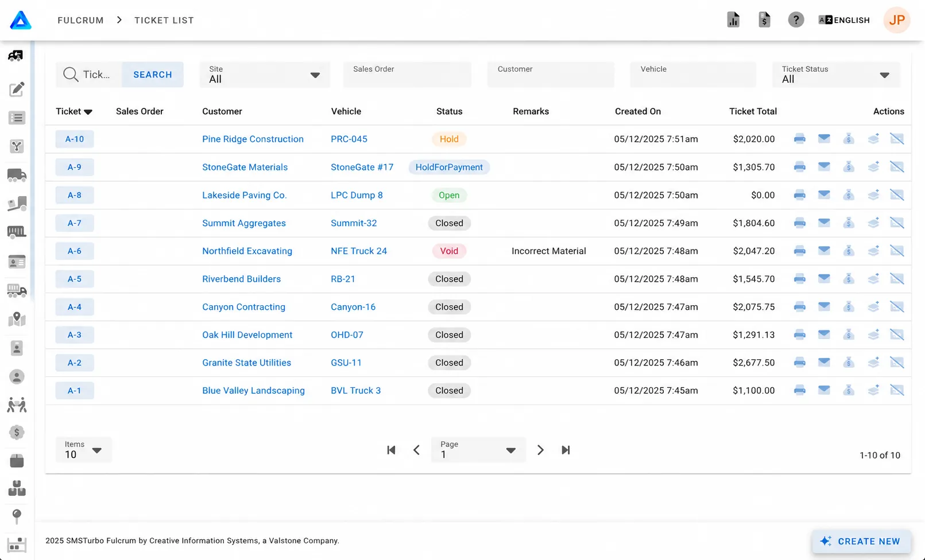Go to the last page
The height and width of the screenshot is (560, 925).
point(566,450)
